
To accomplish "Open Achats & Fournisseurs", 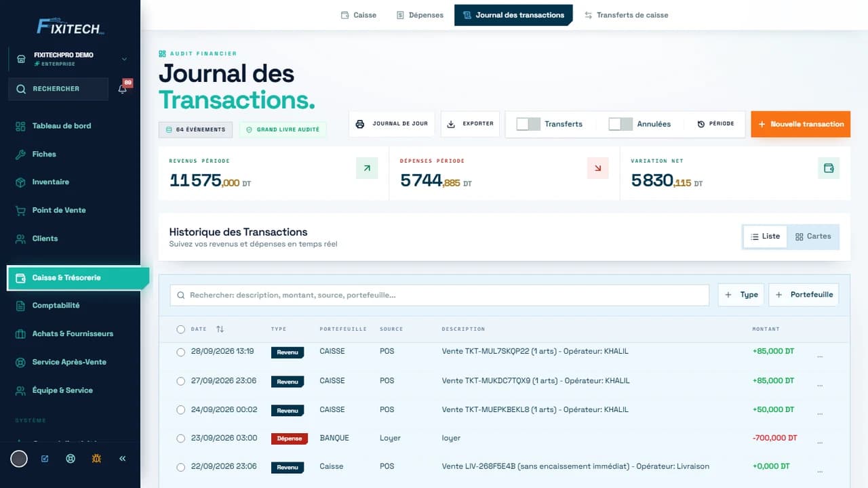I will coord(73,334).
